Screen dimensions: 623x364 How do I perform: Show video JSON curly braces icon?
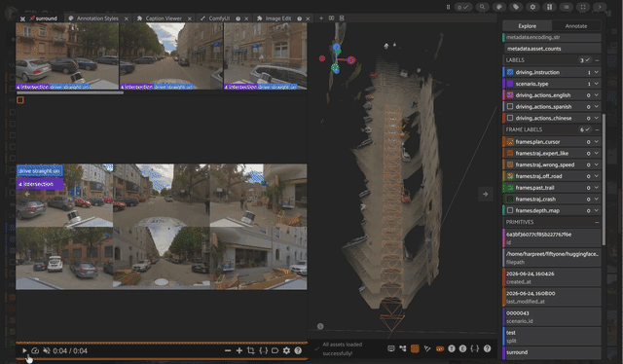coord(263,350)
